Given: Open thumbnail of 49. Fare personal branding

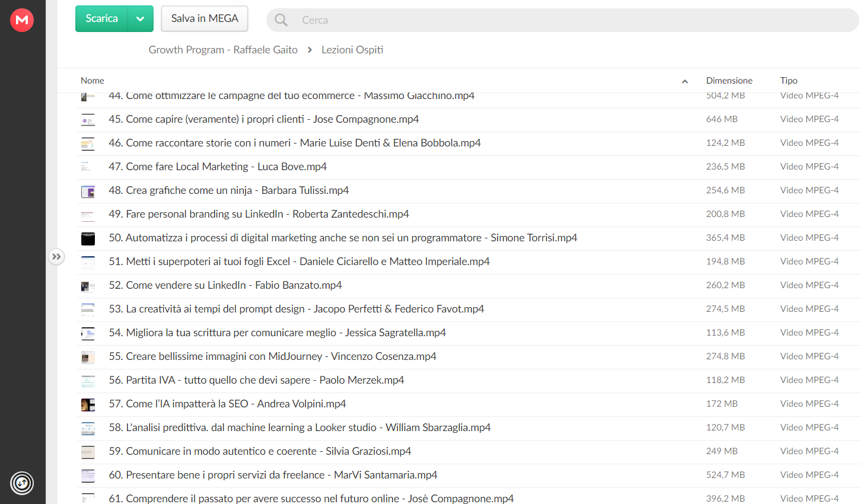Looking at the screenshot, I should [x=88, y=215].
